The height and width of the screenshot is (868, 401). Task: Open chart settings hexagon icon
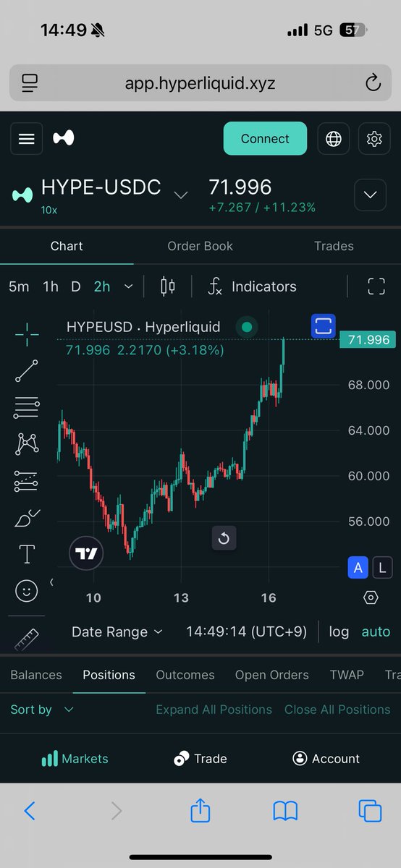(371, 597)
